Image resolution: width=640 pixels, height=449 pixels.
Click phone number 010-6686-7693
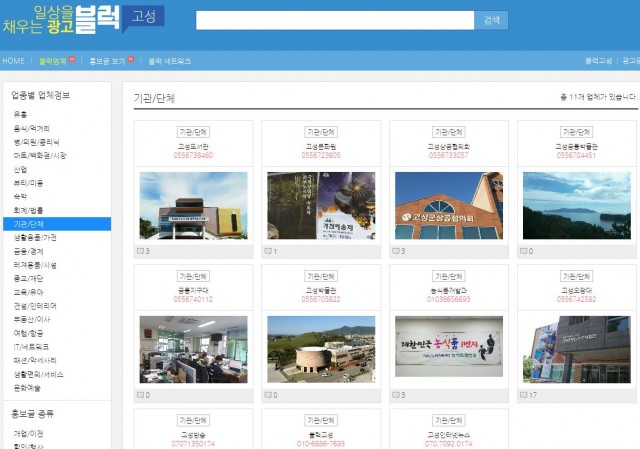321,443
